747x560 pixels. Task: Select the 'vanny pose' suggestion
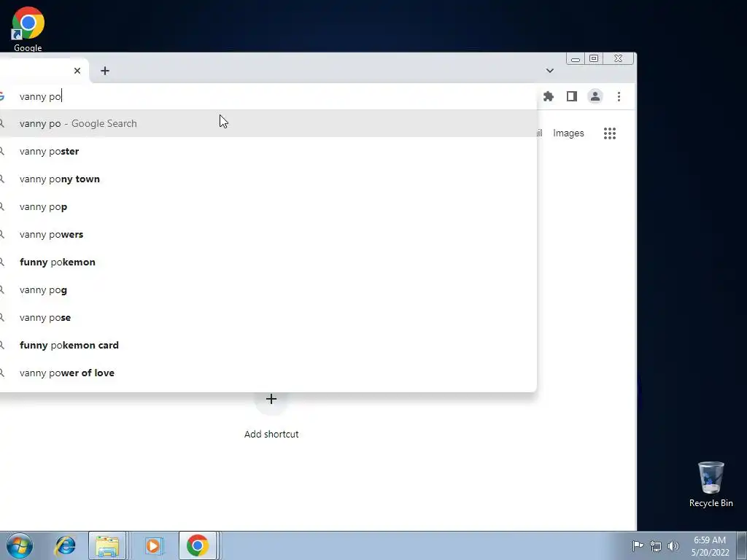click(x=268, y=317)
